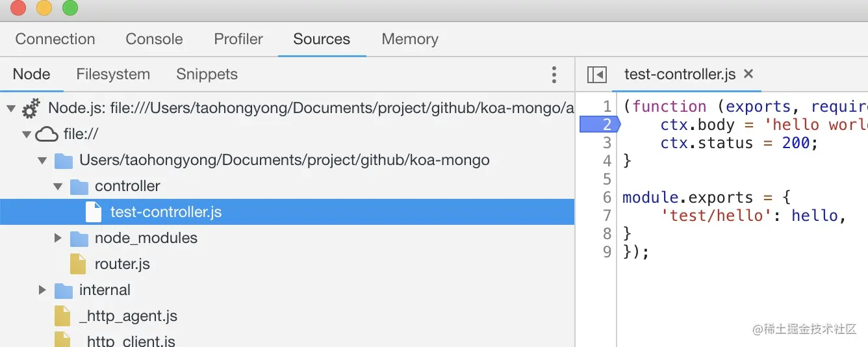Collapse the controller folder arrow

[x=58, y=186]
